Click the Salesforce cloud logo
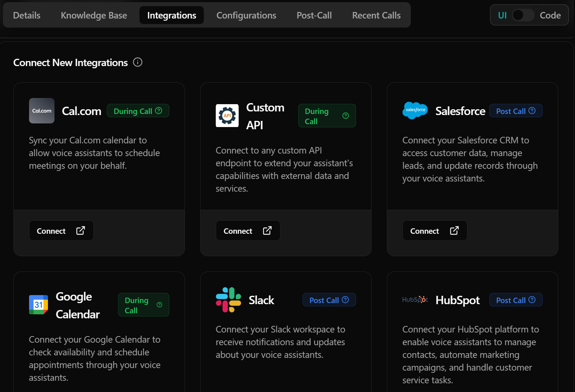Viewport: 575px width, 392px height. (x=415, y=110)
